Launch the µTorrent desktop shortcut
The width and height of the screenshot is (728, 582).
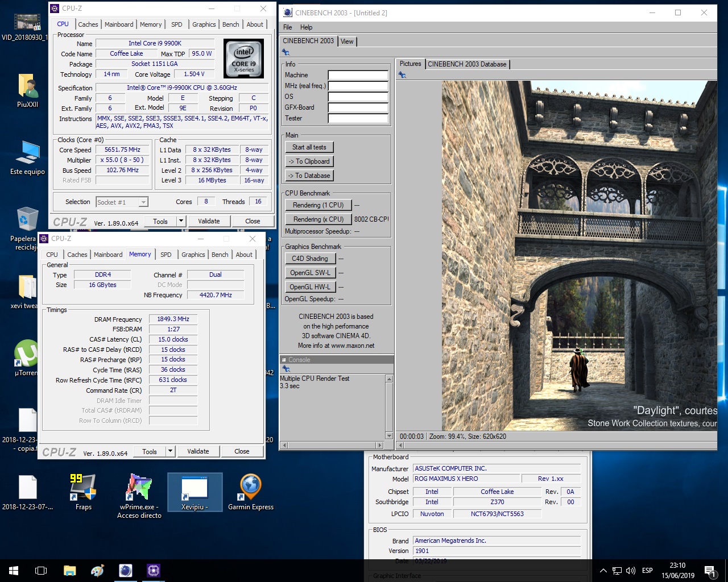25,357
